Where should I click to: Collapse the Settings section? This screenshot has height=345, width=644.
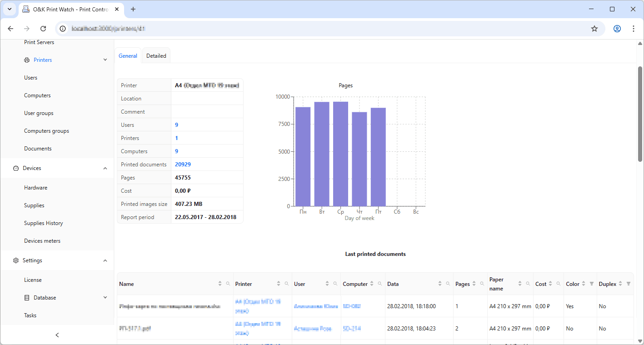point(105,260)
